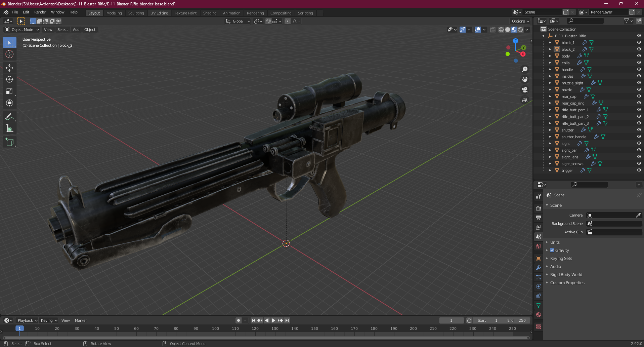The image size is (644, 347).
Task: Expand the Units panel
Action: [555, 242]
